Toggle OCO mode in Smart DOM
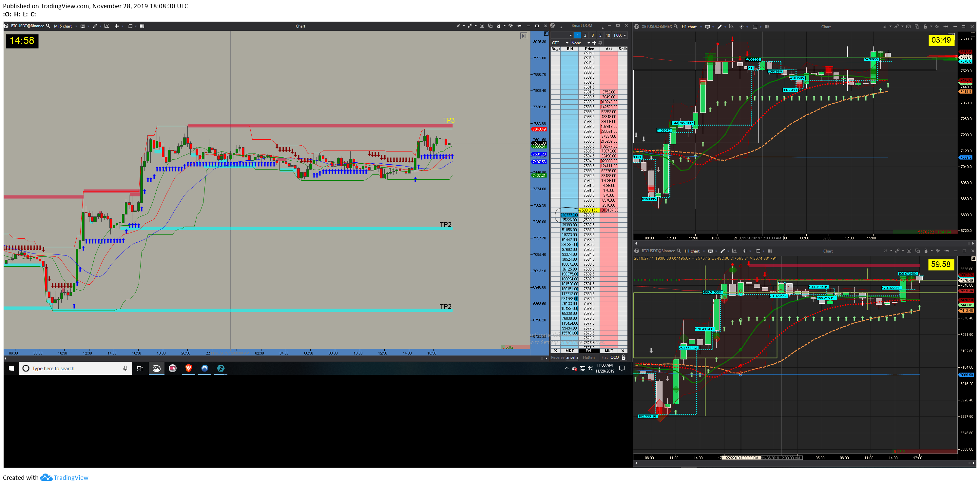The height and width of the screenshot is (486, 980). [614, 357]
